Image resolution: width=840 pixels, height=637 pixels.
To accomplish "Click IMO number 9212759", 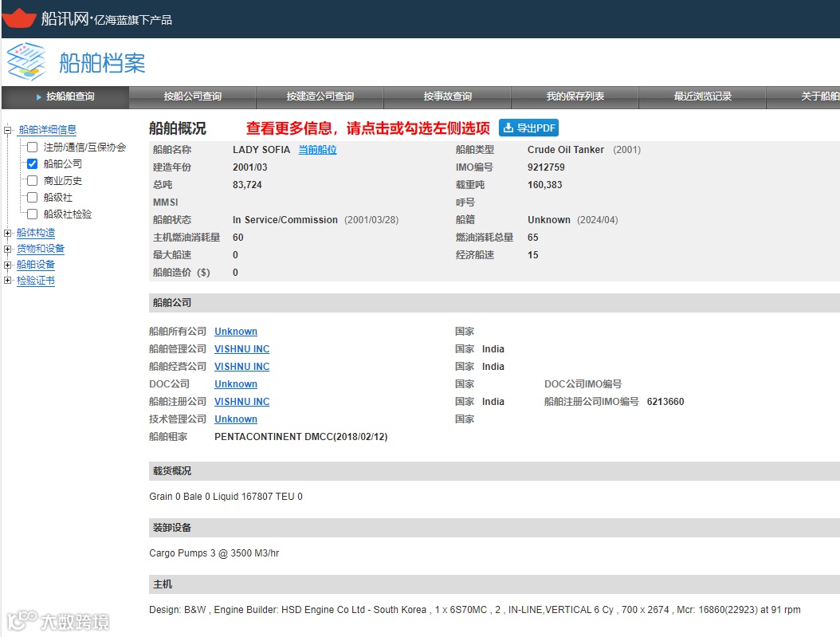I will (546, 167).
